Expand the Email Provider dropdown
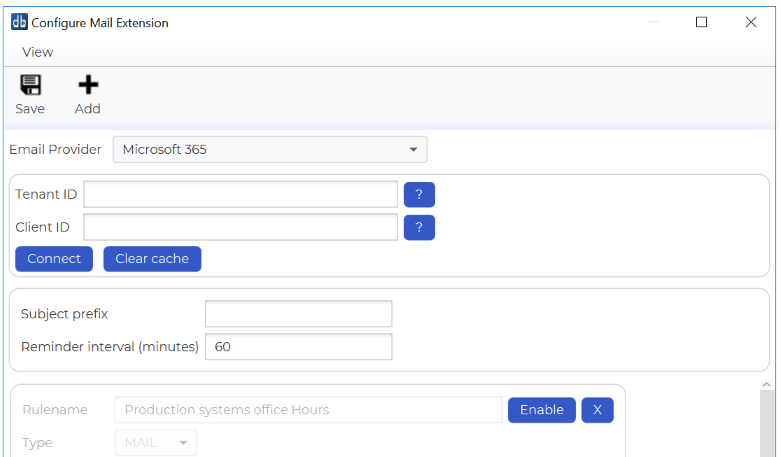This screenshot has height=457, width=781. click(x=270, y=150)
